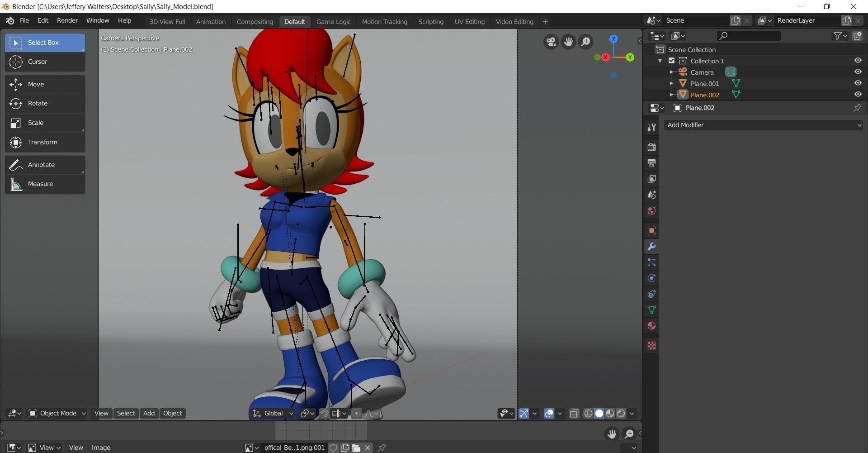Open the Help menu
This screenshot has height=453, width=868.
[x=124, y=20]
